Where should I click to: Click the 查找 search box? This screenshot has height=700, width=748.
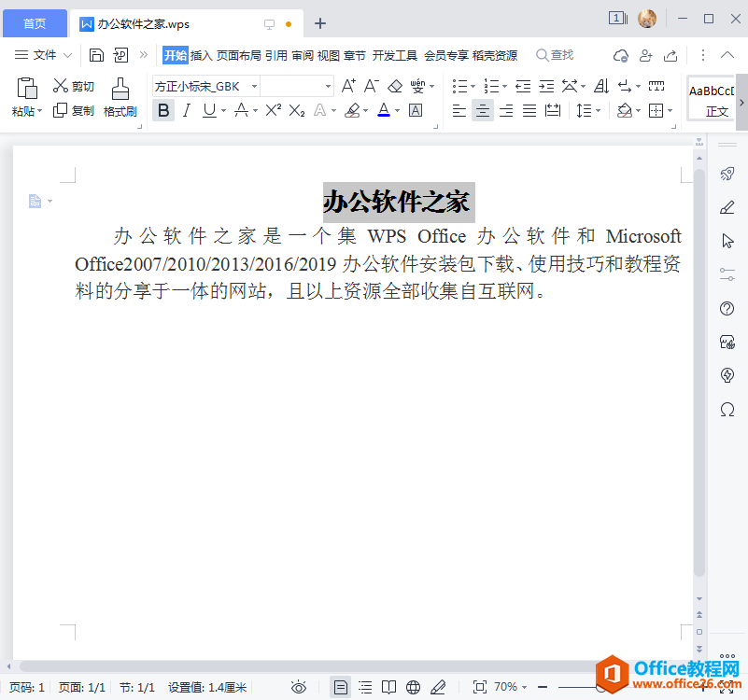point(555,55)
